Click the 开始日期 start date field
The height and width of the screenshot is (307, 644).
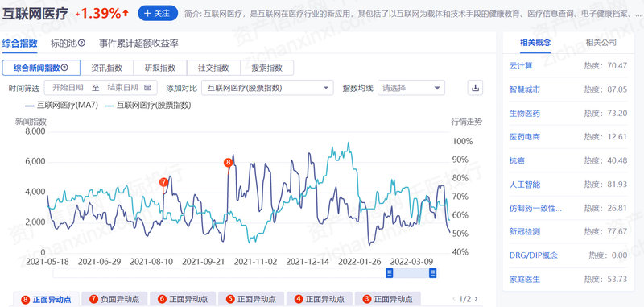click(68, 88)
